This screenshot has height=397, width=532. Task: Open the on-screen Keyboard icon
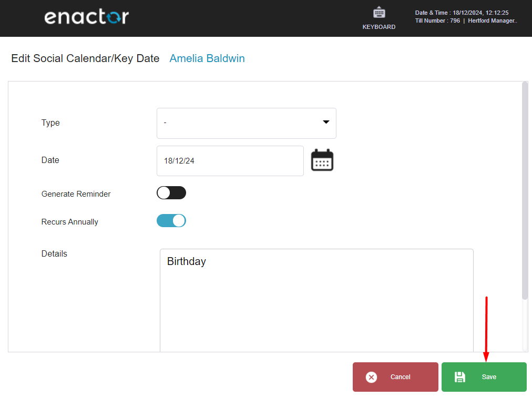[x=379, y=13]
